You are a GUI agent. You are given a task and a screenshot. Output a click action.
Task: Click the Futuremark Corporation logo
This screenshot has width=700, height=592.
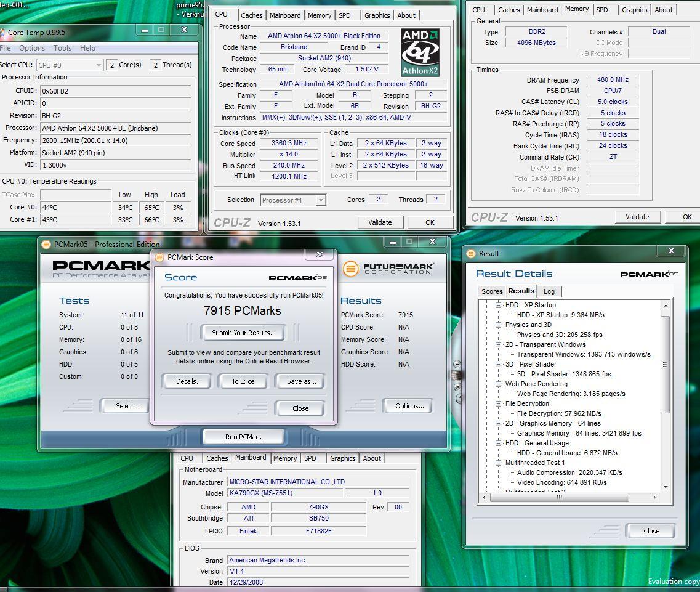tap(388, 269)
